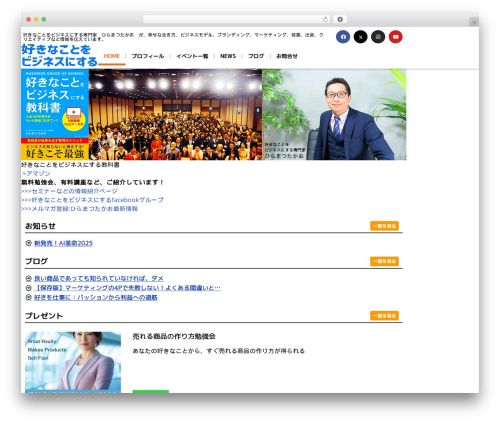Open the red YouTube social icon
The image size is (500, 423).
[396, 37]
